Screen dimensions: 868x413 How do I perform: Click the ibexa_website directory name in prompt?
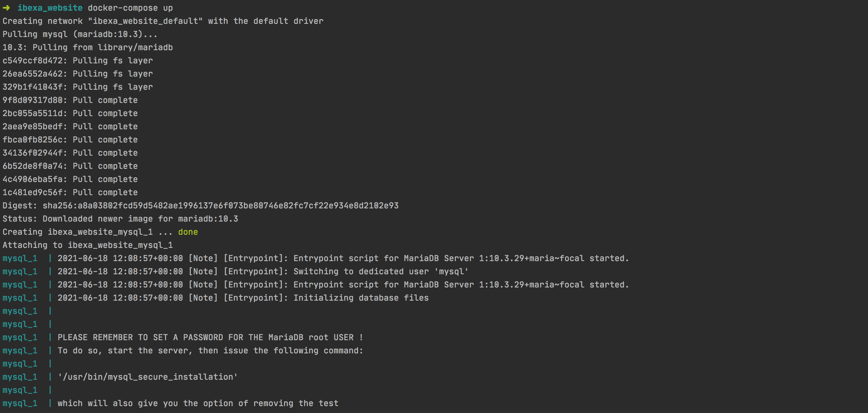tap(50, 8)
